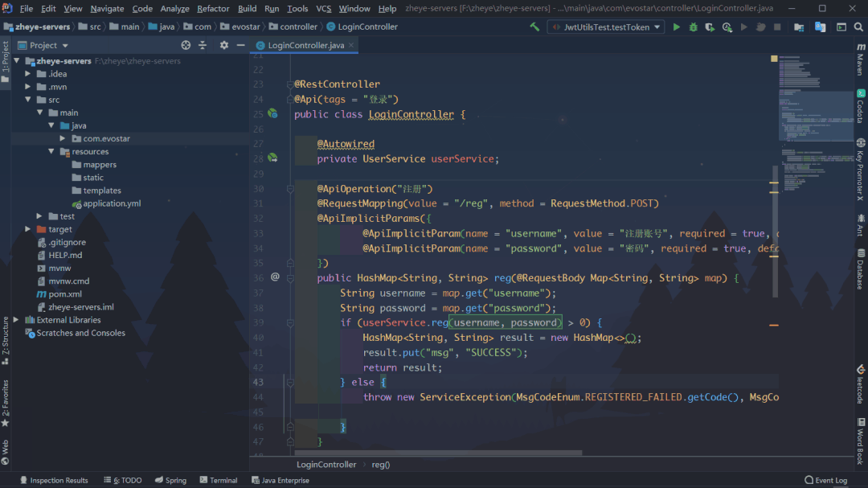The image size is (868, 488).
Task: Open the Spring tool window
Action: click(x=170, y=480)
